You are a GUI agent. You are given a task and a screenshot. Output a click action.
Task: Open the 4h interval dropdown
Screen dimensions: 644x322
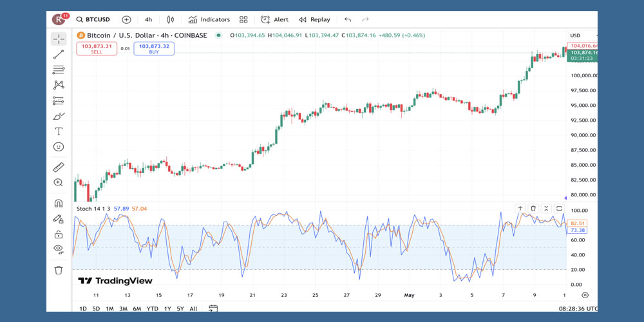click(x=148, y=20)
